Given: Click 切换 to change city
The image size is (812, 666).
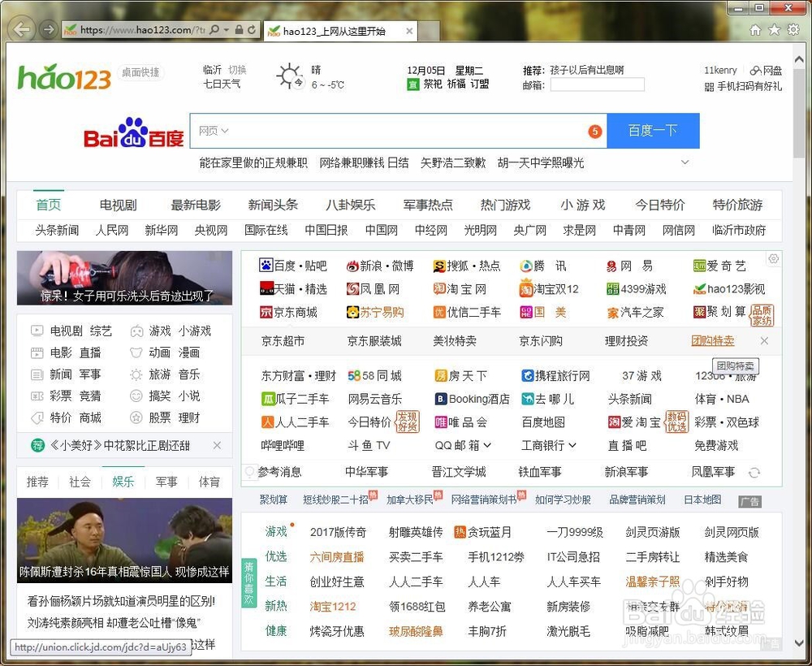Looking at the screenshot, I should (x=237, y=70).
